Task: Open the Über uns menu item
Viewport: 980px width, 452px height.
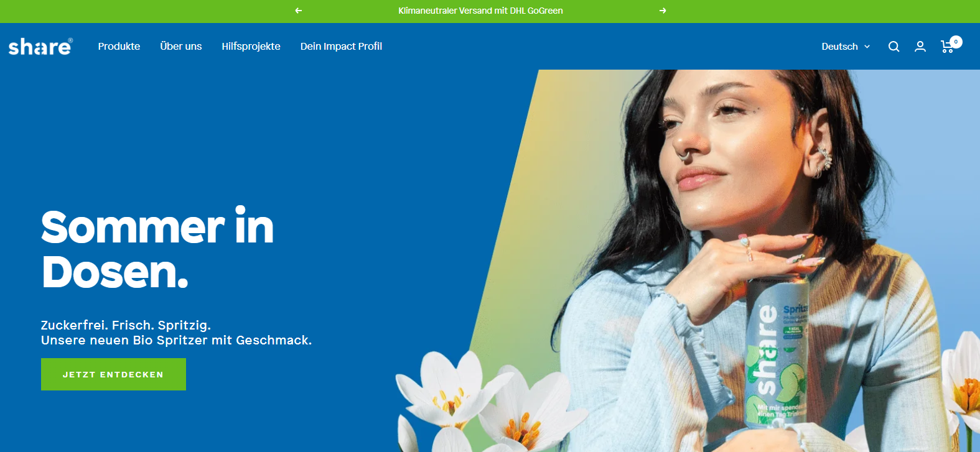Action: point(181,47)
